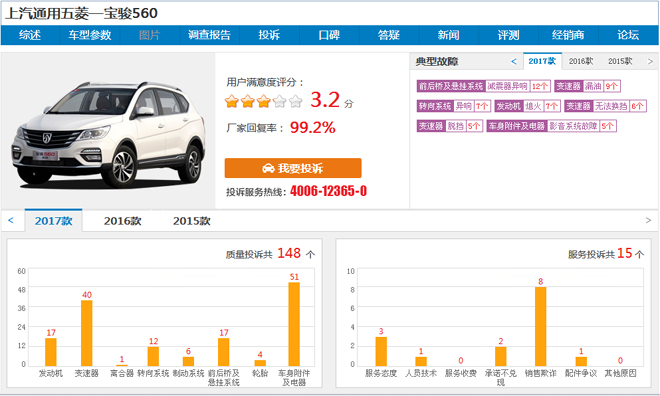Select 2015款 tab in 典型故障 panel
The width and height of the screenshot is (660, 396).
[x=620, y=61]
